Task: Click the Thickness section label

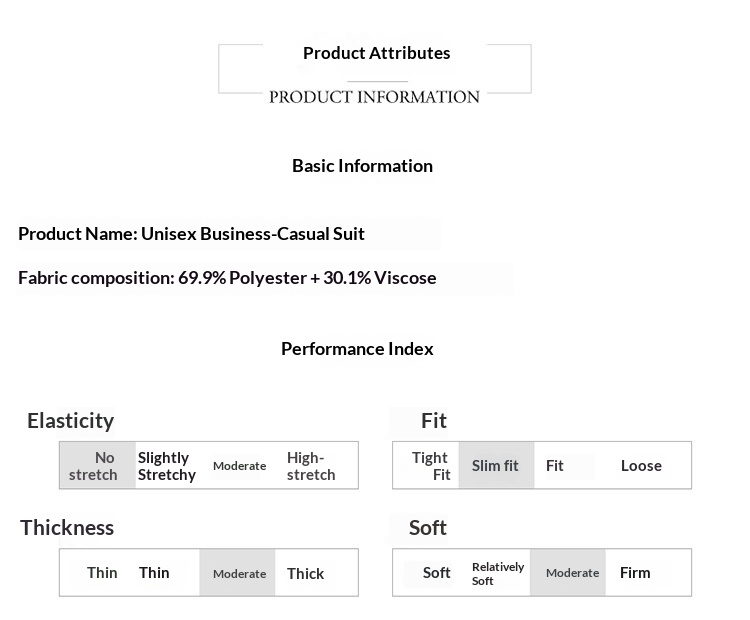Action: (x=67, y=528)
